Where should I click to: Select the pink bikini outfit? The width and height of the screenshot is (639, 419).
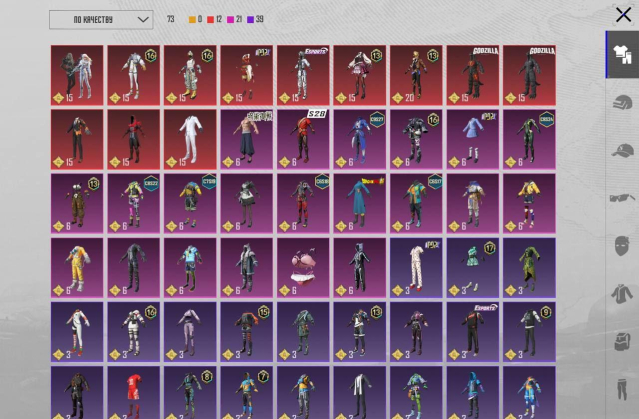click(303, 268)
